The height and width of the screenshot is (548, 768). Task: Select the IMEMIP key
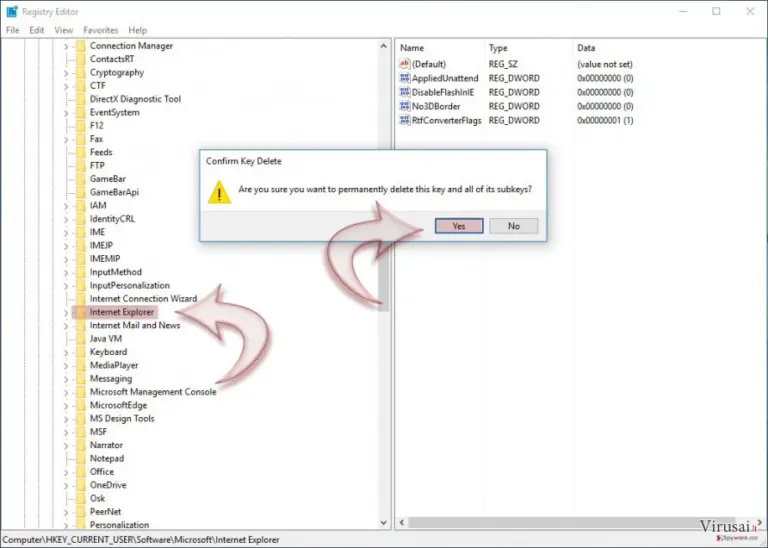point(105,259)
